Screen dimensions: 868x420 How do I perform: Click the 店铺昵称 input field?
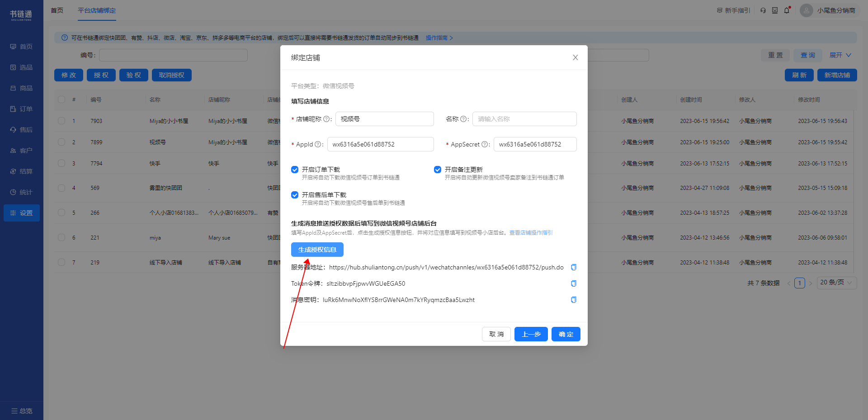coord(385,119)
